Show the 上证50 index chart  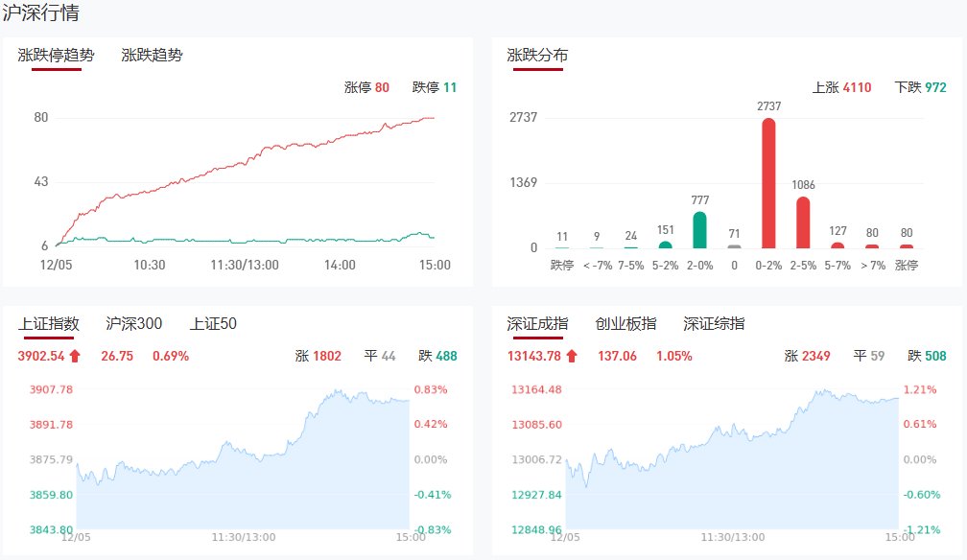coord(213,324)
